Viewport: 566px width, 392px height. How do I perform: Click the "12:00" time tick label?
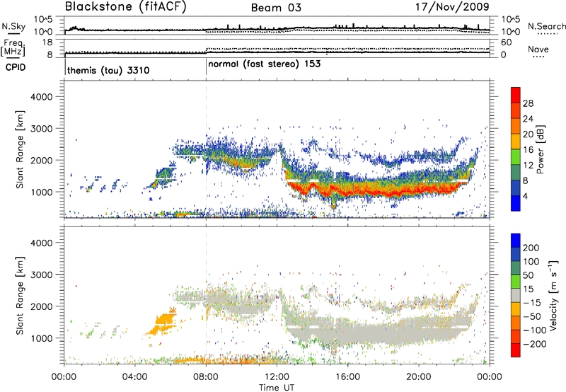point(277,377)
